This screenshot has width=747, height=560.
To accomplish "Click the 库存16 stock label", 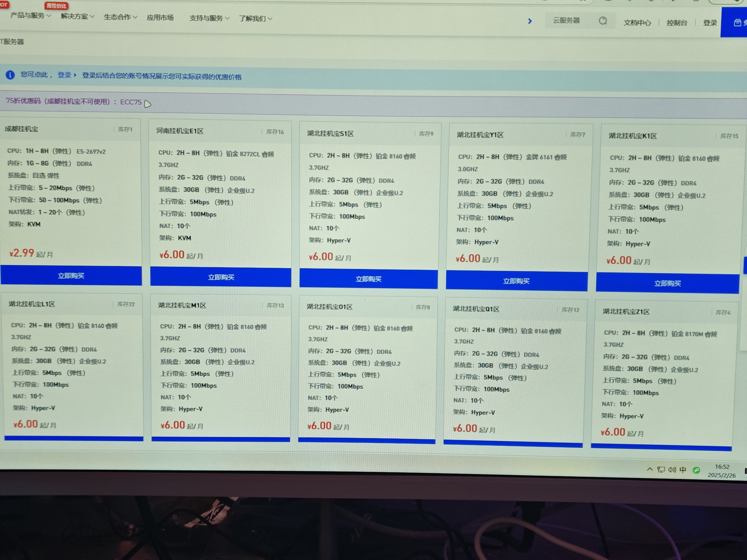I will pos(275,132).
